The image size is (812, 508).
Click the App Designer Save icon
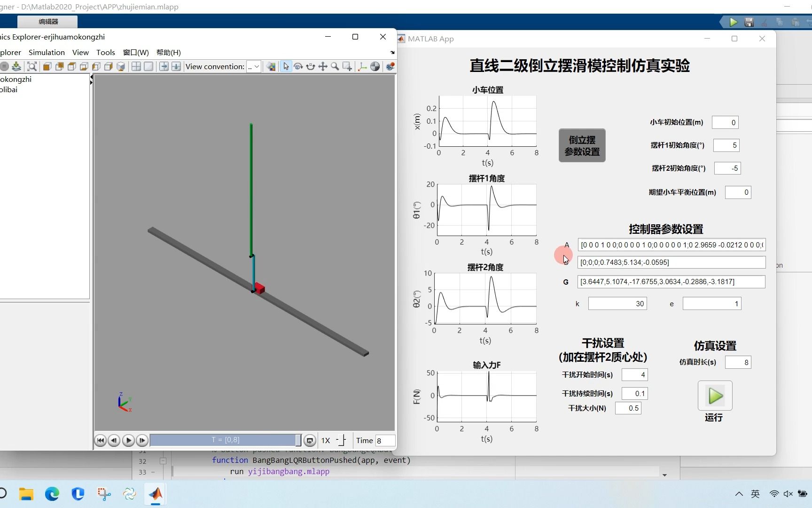(x=749, y=22)
